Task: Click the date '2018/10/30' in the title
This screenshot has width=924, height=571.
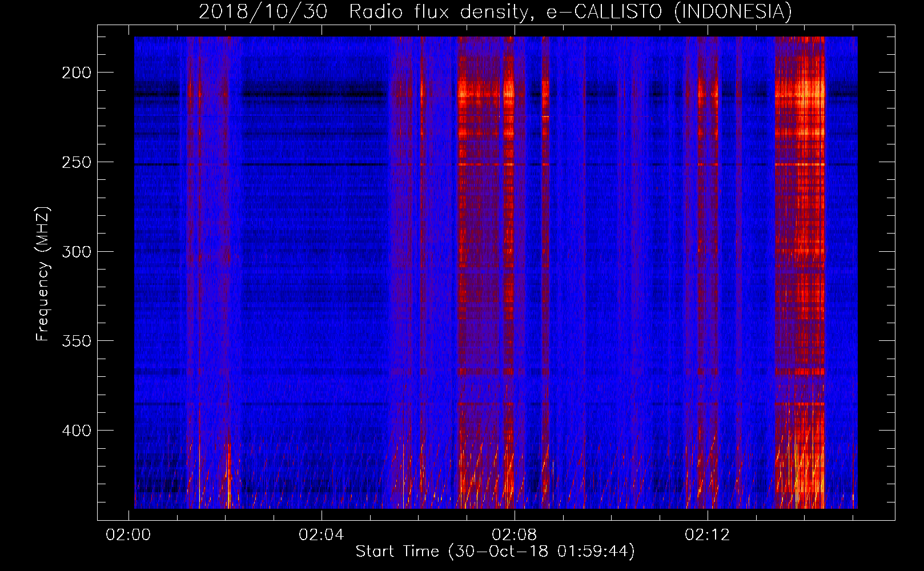Action: tap(263, 11)
